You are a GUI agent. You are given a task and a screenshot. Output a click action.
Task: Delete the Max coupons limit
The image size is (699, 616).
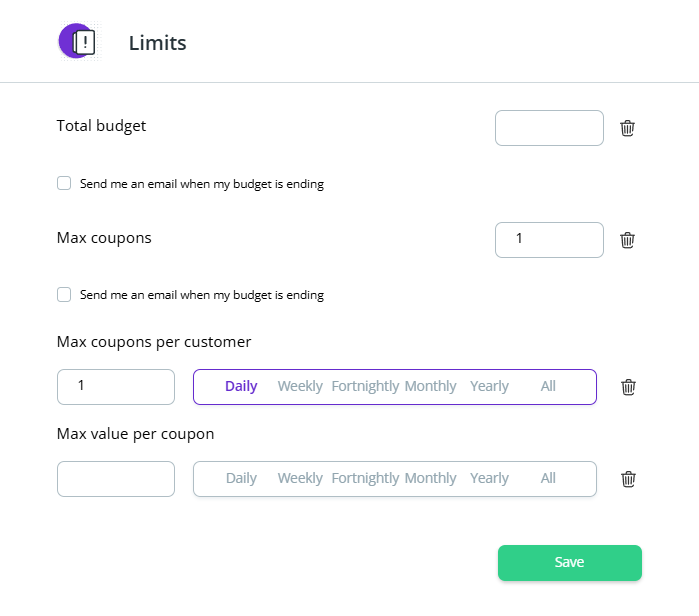point(627,240)
